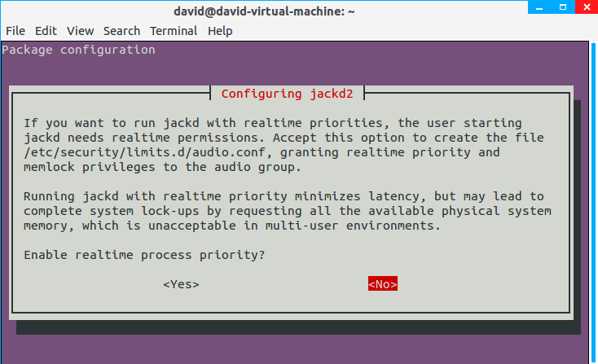598x364 pixels.
Task: Open the Help menu
Action: (x=220, y=31)
